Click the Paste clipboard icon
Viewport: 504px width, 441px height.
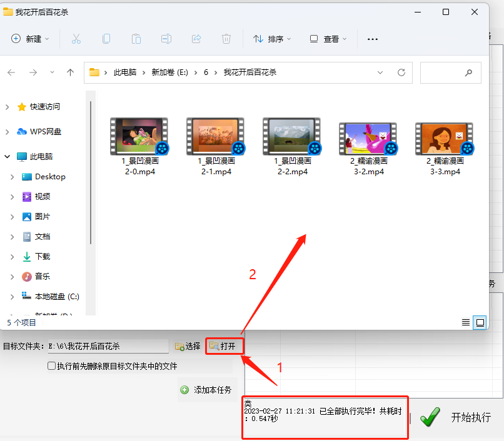[x=136, y=39]
